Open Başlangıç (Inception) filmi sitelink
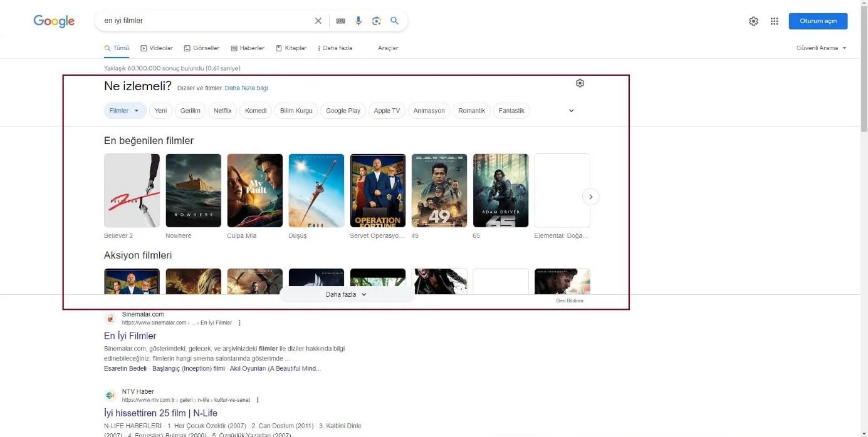This screenshot has height=437, width=868. pos(188,369)
